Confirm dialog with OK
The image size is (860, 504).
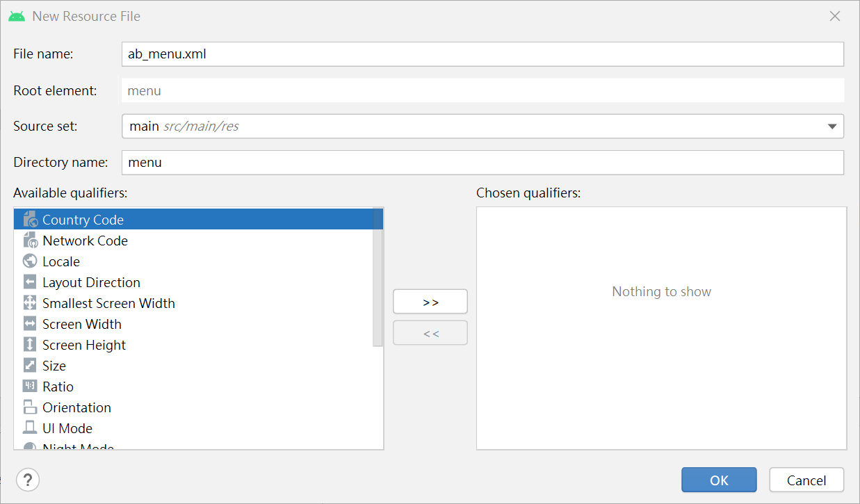click(719, 480)
